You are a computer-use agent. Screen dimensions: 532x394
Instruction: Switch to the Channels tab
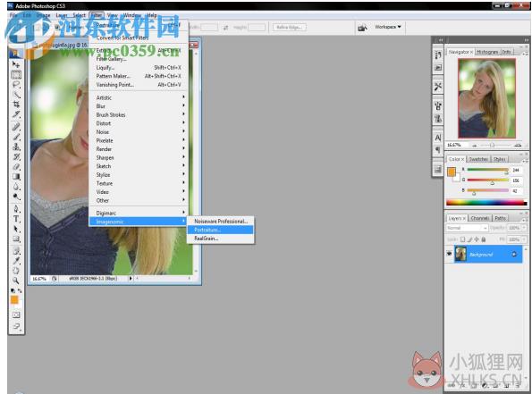coord(480,218)
